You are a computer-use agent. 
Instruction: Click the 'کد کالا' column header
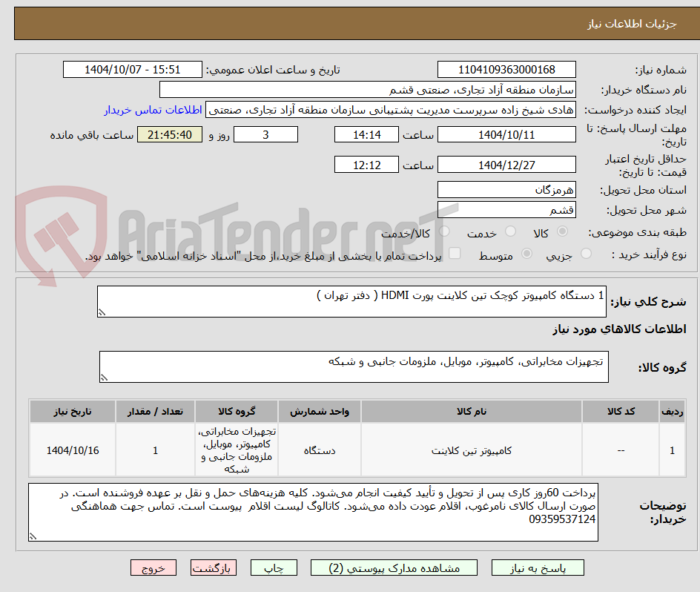pyautogui.click(x=621, y=412)
